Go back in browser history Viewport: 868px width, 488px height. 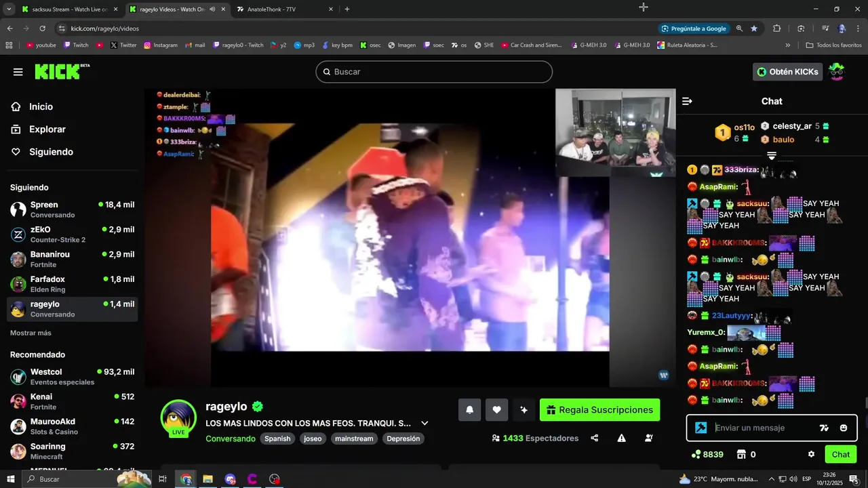[10, 28]
